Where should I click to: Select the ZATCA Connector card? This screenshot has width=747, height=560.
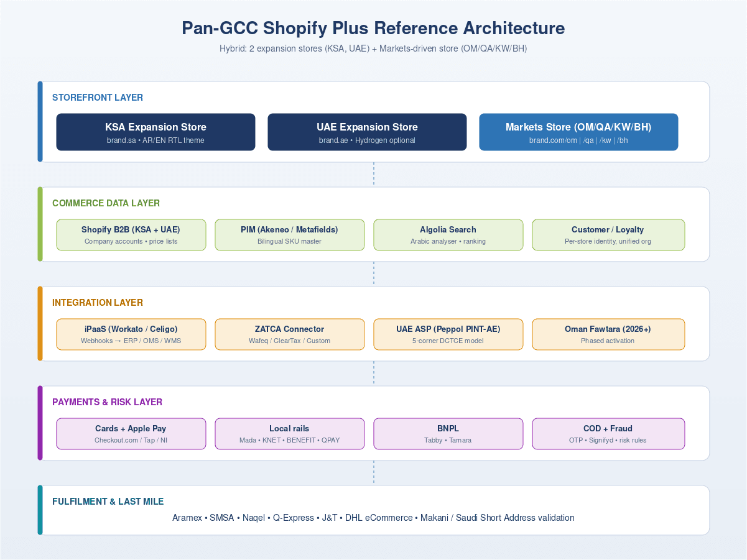click(290, 334)
